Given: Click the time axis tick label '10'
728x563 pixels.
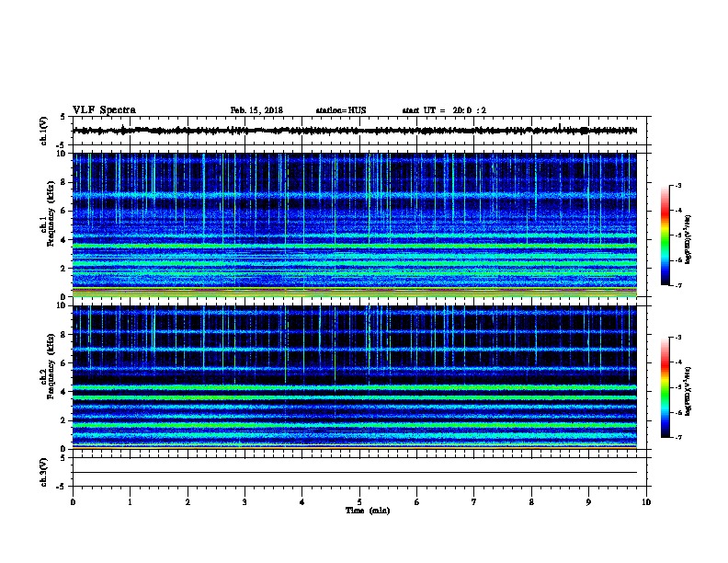Looking at the screenshot, I should [x=646, y=502].
